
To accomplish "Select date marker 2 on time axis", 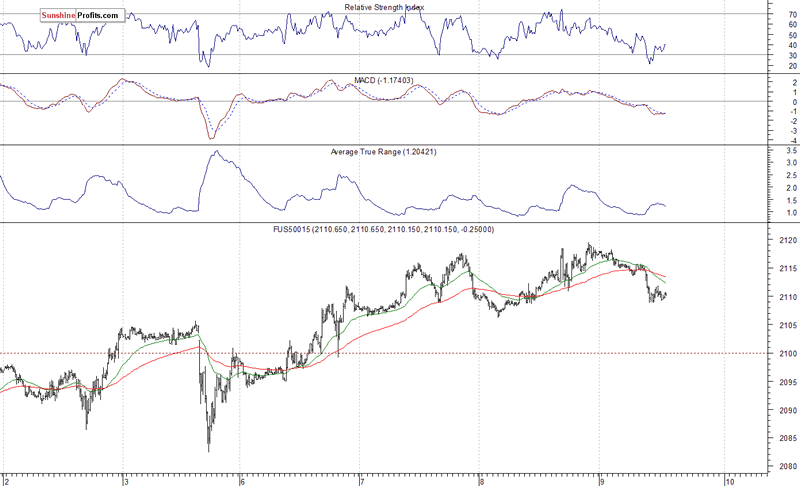I will 5,479.
